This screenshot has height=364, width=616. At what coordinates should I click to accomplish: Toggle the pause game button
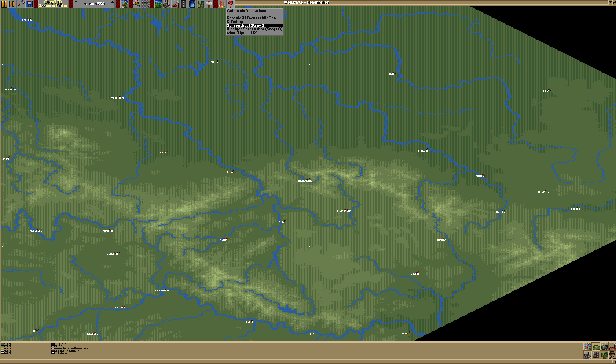point(4,4)
